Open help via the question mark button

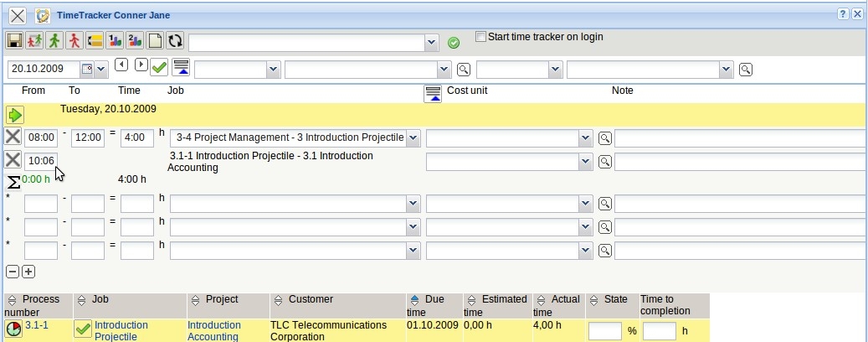843,14
